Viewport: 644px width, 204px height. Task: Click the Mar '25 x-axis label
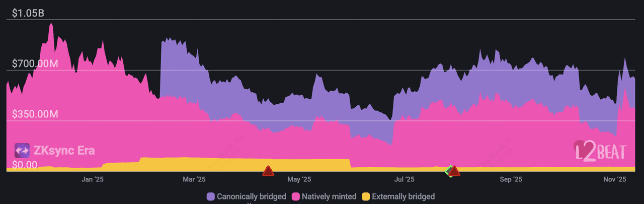click(x=194, y=179)
